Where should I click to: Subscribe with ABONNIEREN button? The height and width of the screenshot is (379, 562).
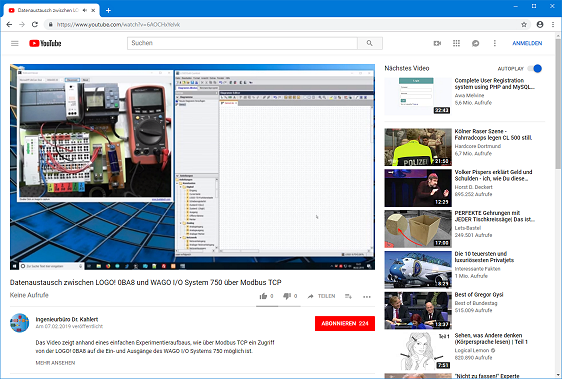click(345, 323)
